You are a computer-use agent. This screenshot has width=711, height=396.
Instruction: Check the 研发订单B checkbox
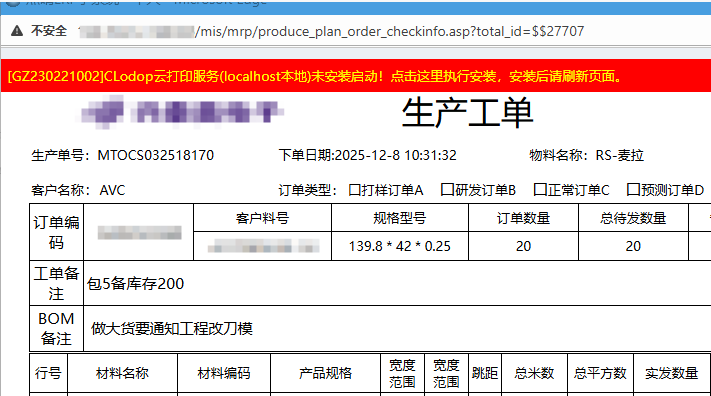point(447,190)
